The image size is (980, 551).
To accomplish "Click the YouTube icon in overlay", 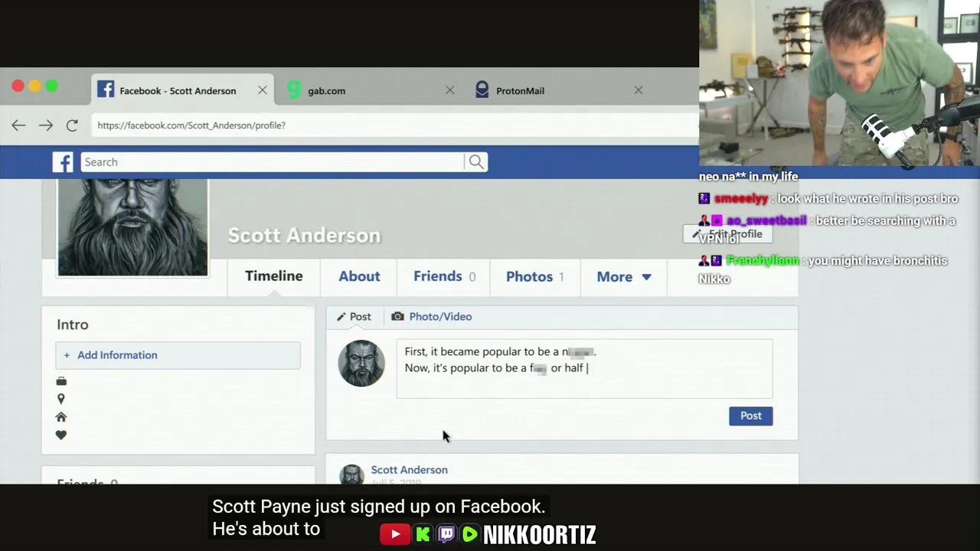I will [x=395, y=534].
